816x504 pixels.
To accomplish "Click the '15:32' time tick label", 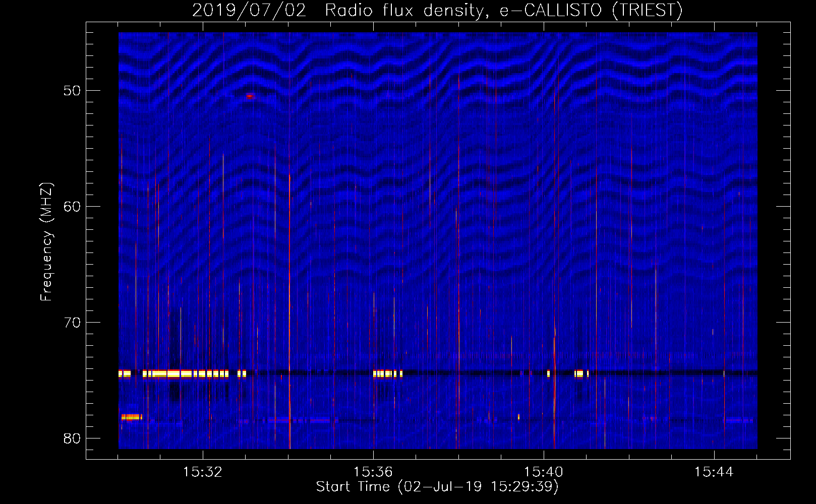I will (203, 472).
